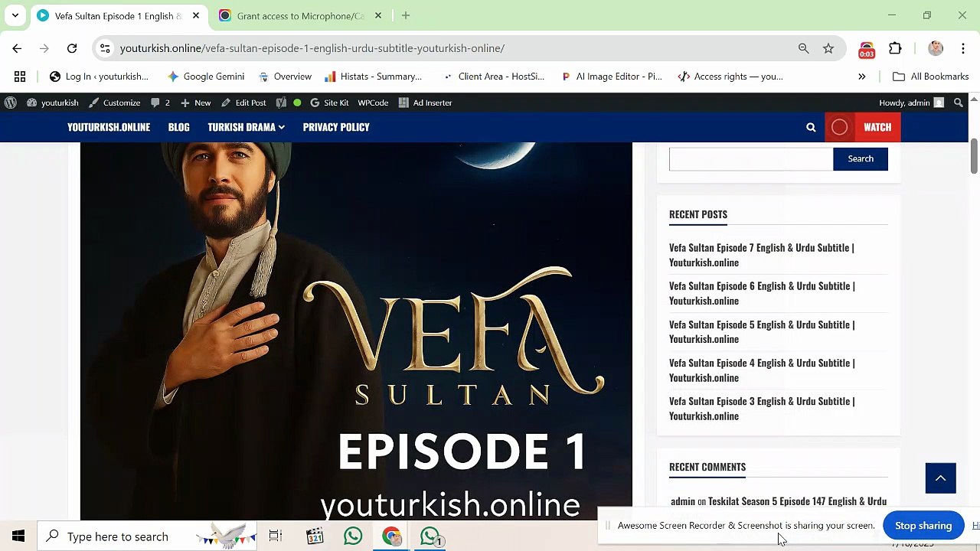Switch to the Grant access to Microphone tab
This screenshot has height=551, width=980.
[300, 15]
